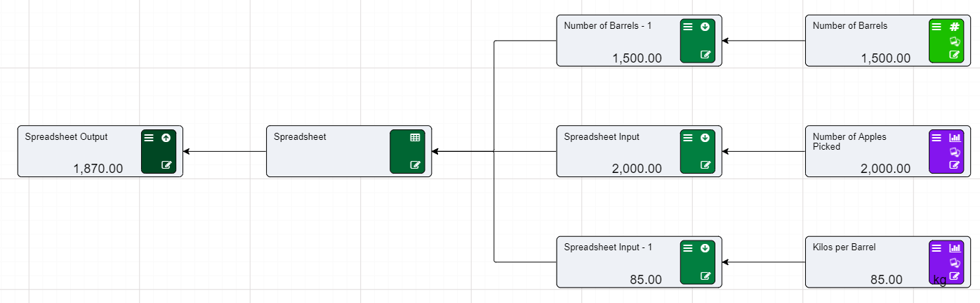Click down-arrow icon on Number of Barrels - 1
Viewport: 980px width, 303px height.
[706, 27]
